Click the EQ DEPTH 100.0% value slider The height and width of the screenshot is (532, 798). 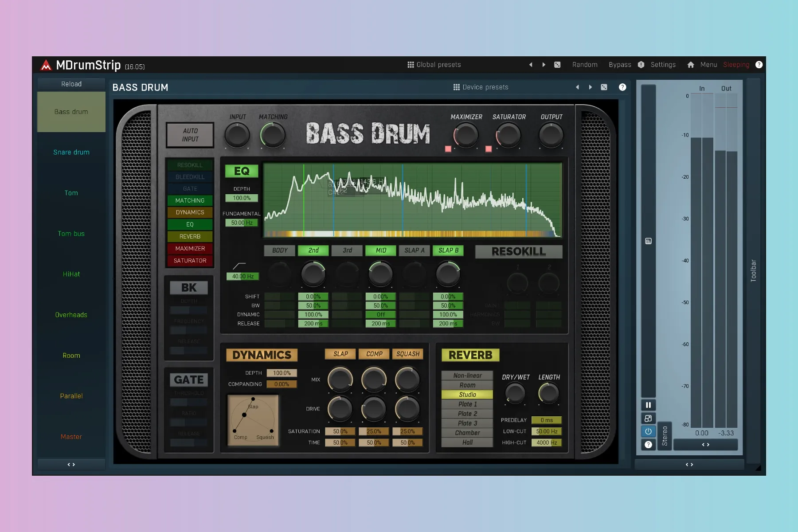click(242, 198)
